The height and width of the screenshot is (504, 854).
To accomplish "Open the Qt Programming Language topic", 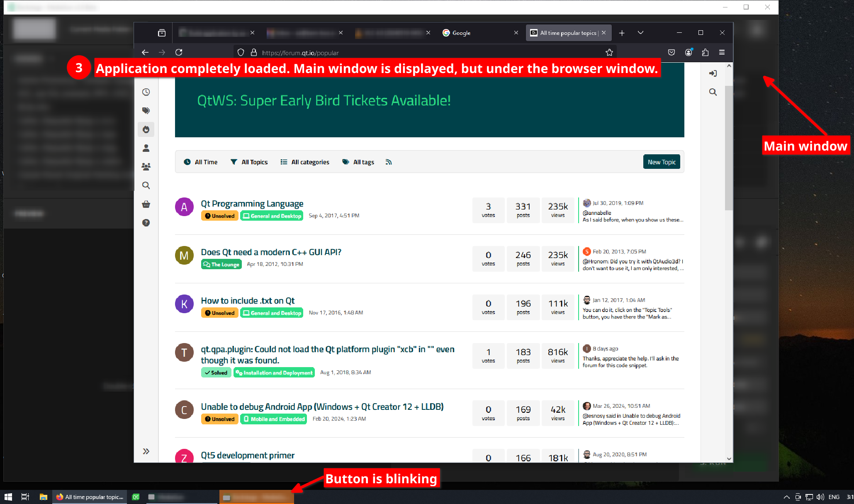I will (x=252, y=204).
